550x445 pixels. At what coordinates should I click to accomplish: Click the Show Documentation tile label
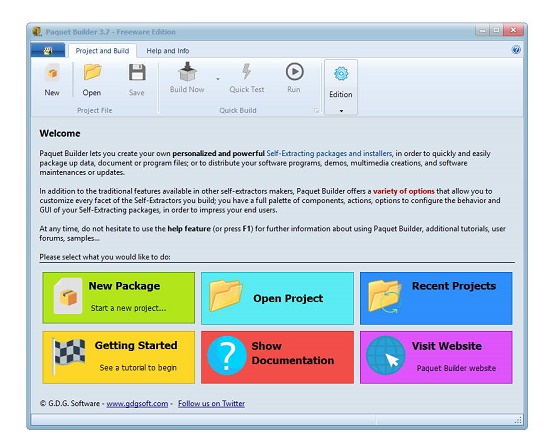(293, 353)
